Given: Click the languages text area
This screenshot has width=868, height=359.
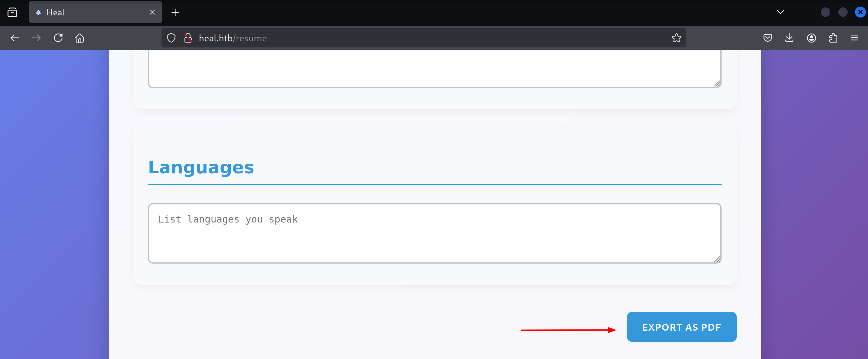Looking at the screenshot, I should pos(434,233).
